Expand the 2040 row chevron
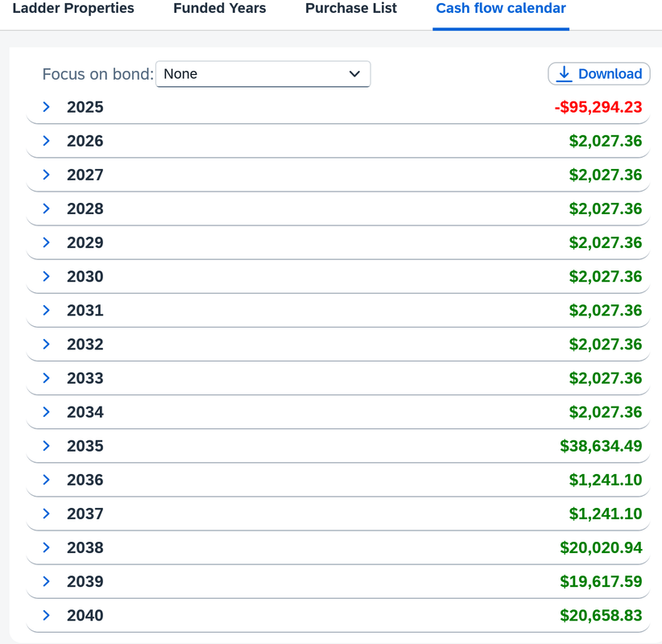 click(x=47, y=615)
